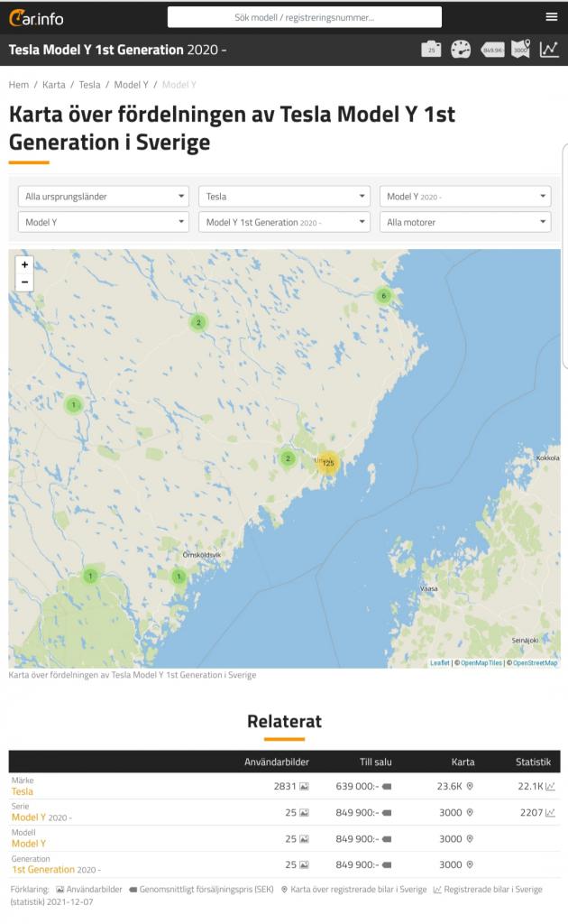
Task: Click the marker 1 near Örnsköldsvik
Action: pos(179,577)
